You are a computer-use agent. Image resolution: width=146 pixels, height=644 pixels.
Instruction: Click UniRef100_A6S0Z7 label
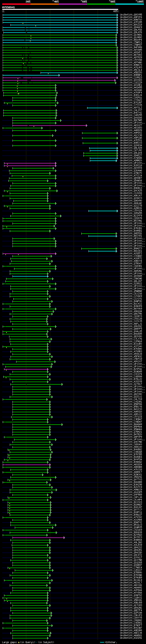pyautogui.click(x=131, y=125)
